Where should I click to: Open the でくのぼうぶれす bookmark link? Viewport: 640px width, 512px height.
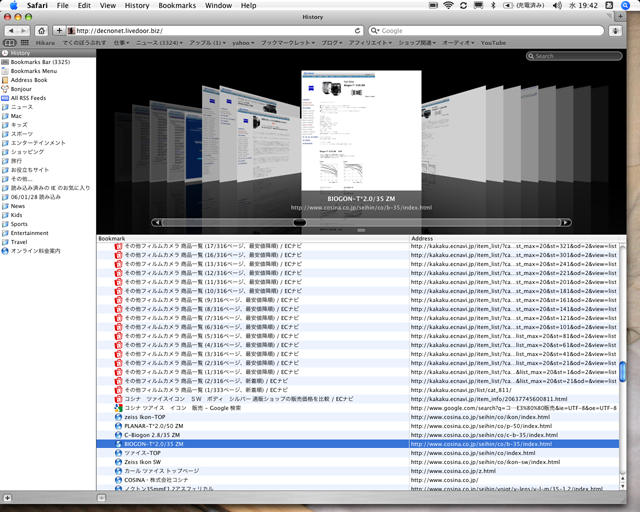pos(84,42)
